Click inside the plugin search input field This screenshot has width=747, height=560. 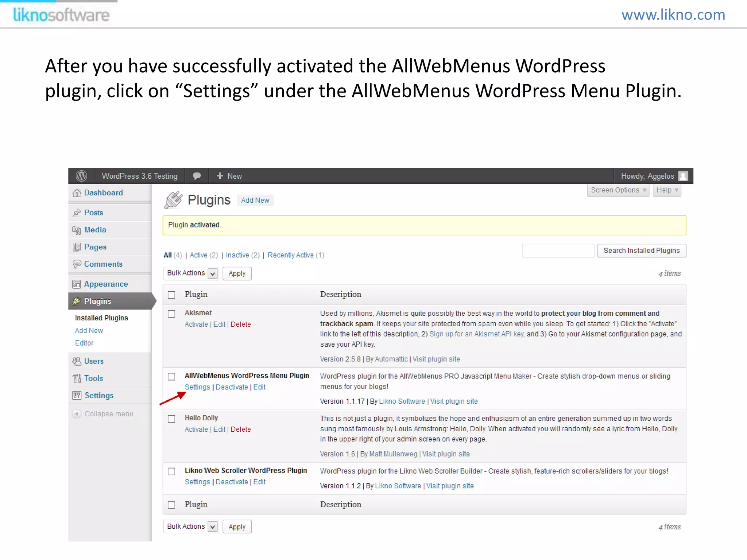pos(558,251)
